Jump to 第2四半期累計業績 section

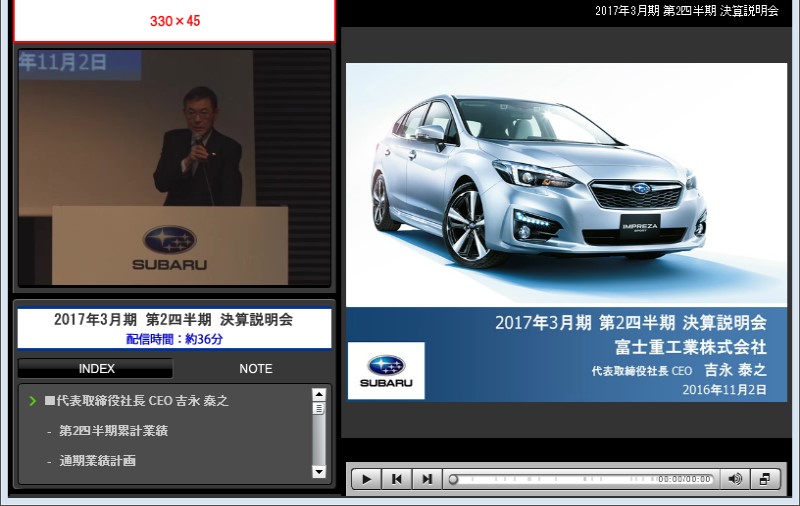pyautogui.click(x=113, y=431)
